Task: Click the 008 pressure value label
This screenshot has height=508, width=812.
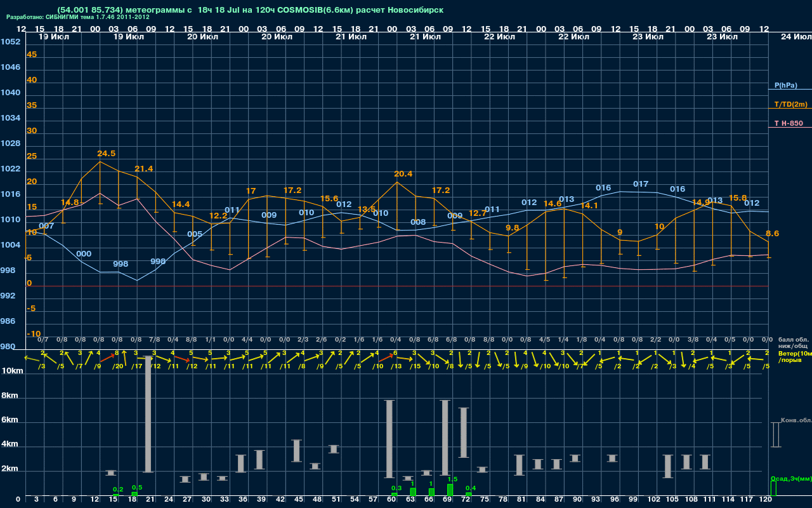Action: (418, 222)
